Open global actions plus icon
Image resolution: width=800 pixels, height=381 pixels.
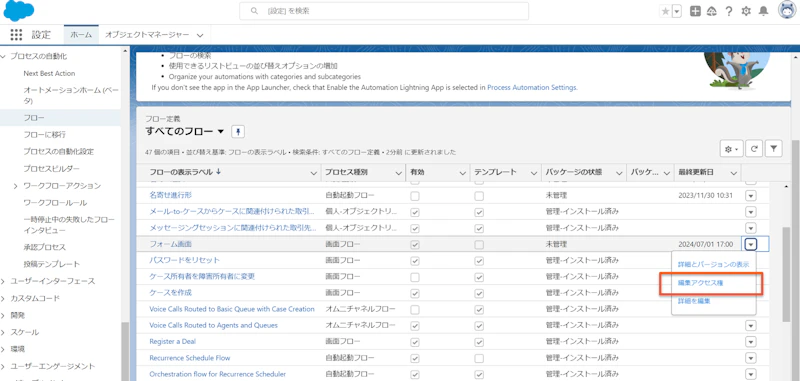click(x=695, y=11)
